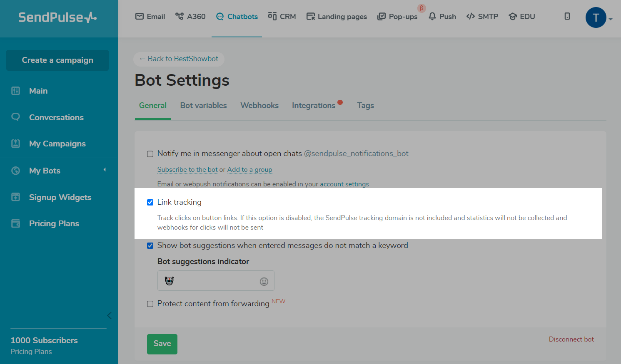Click the Main dashboard sidebar icon

tap(15, 91)
